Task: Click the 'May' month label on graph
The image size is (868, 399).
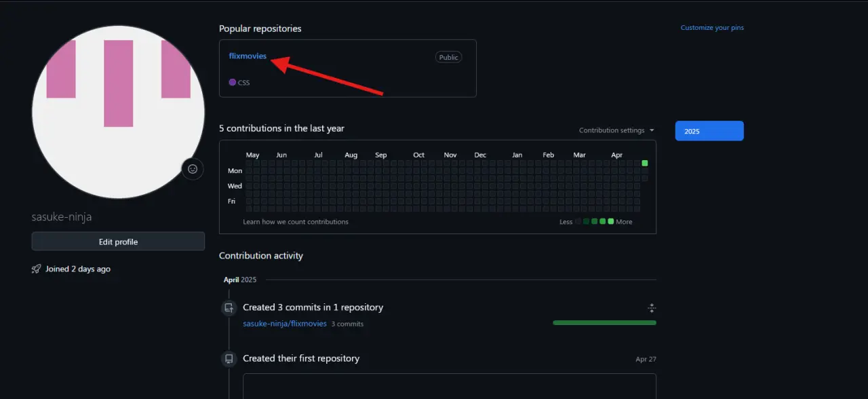Action: coord(253,155)
